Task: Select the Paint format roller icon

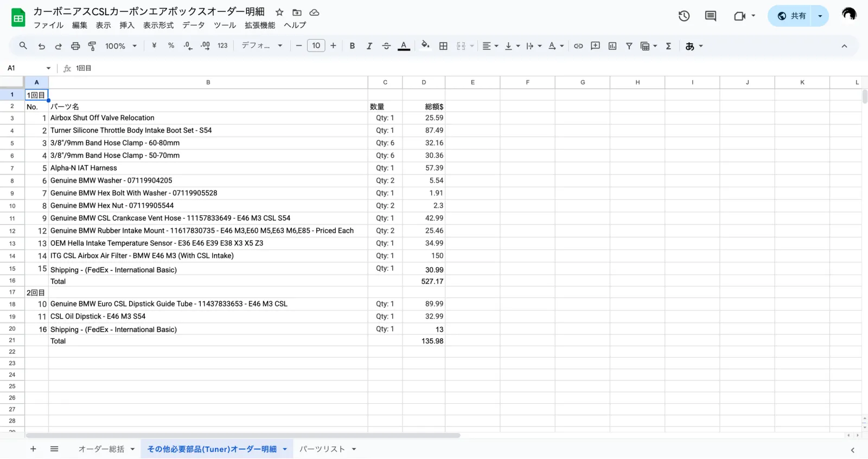Action: (x=92, y=46)
